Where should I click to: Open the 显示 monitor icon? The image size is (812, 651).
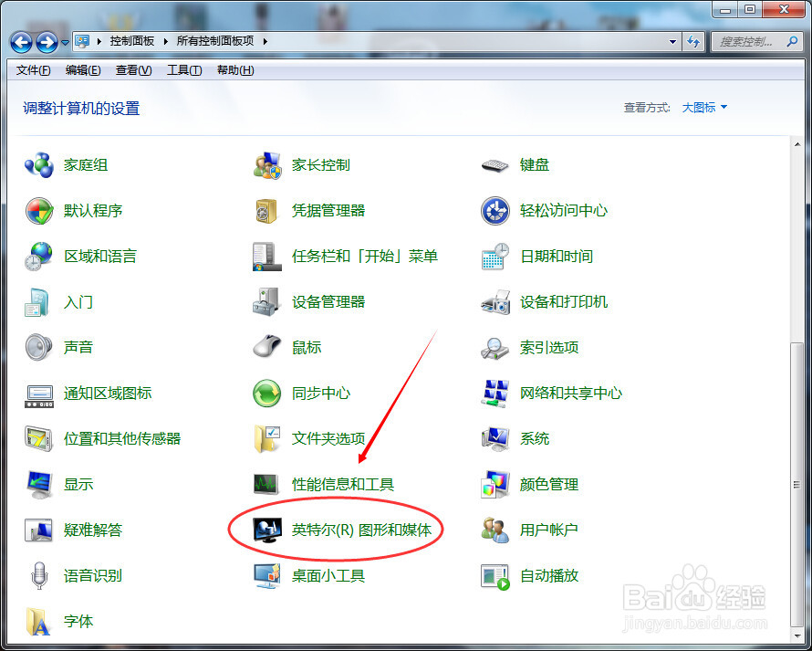click(39, 485)
